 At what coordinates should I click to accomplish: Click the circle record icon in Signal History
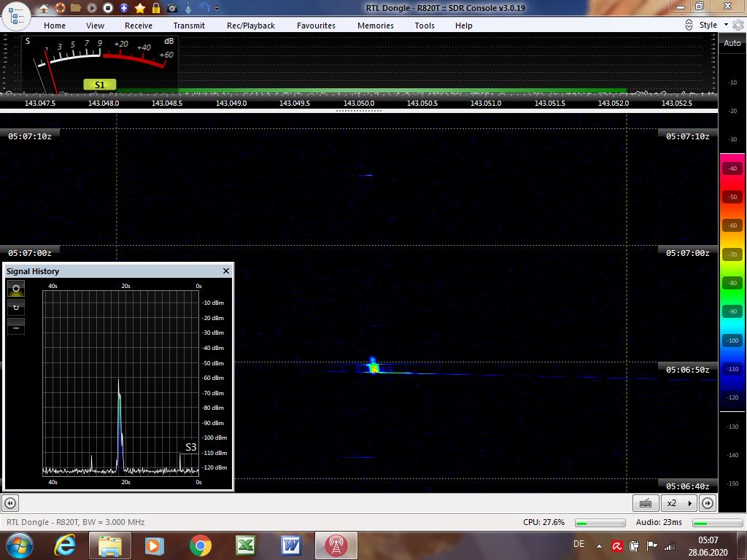click(16, 289)
